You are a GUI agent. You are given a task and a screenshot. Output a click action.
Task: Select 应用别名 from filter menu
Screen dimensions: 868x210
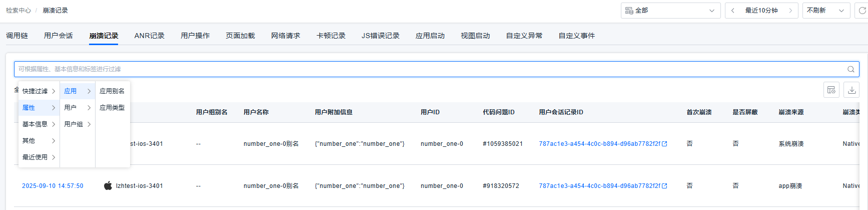coord(112,91)
